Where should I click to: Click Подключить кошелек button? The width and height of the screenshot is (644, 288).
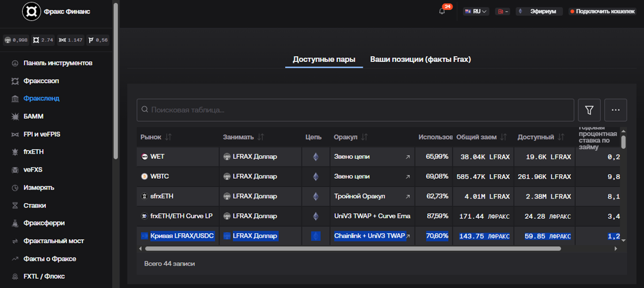pyautogui.click(x=602, y=11)
